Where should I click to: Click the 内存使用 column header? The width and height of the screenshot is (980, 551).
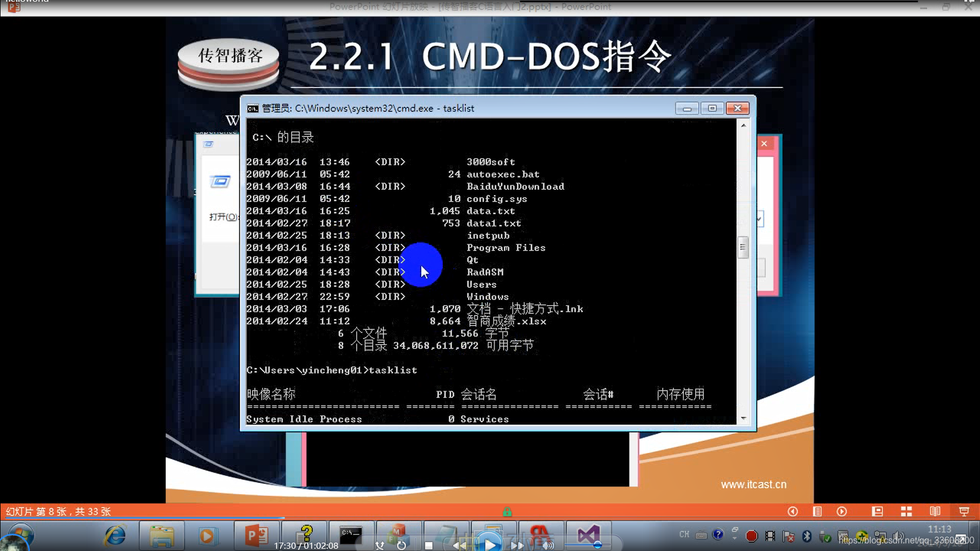[x=680, y=395]
